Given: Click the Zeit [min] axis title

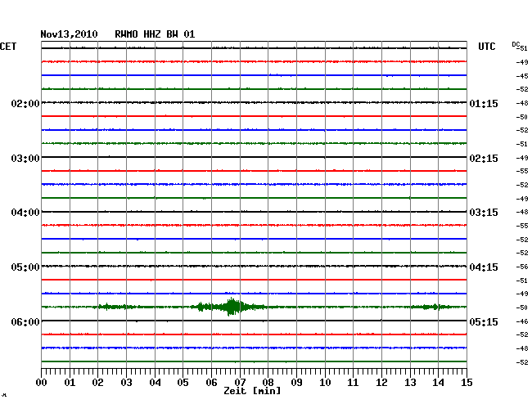Looking at the screenshot, I should point(252,391).
